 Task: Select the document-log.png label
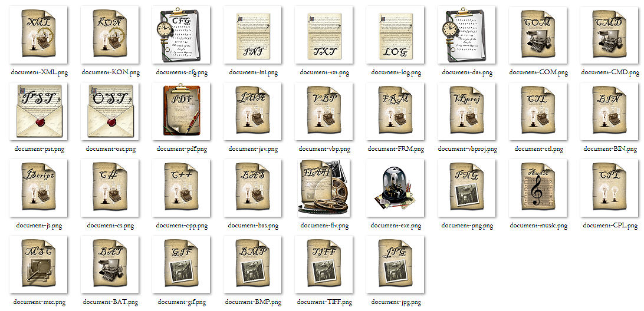[x=396, y=72]
